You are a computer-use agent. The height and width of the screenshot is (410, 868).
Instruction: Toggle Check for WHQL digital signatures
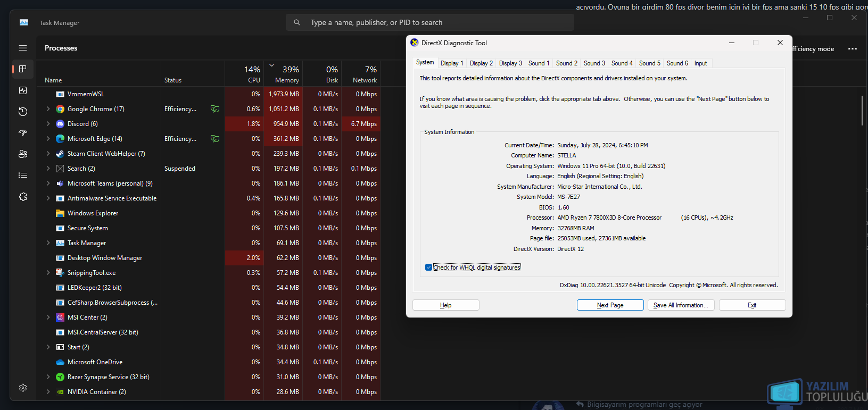(x=428, y=267)
